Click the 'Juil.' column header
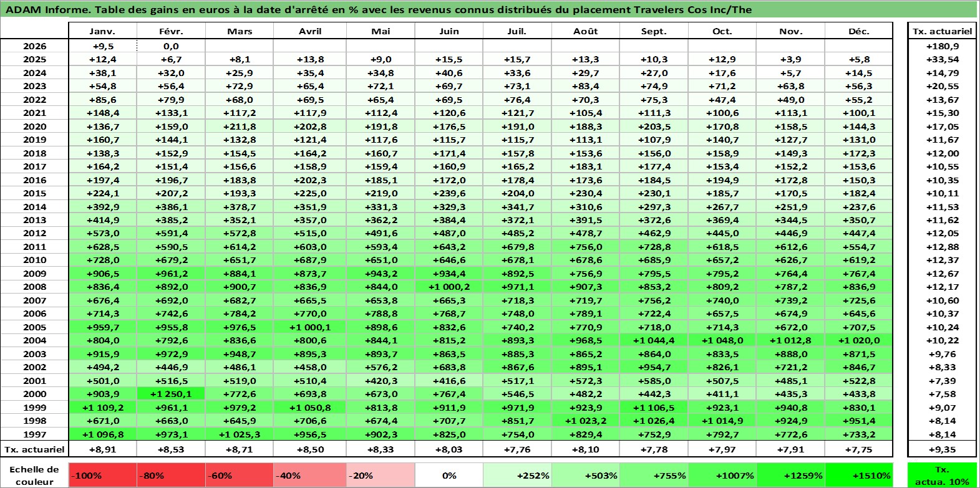This screenshot has height=488, width=980. (517, 31)
